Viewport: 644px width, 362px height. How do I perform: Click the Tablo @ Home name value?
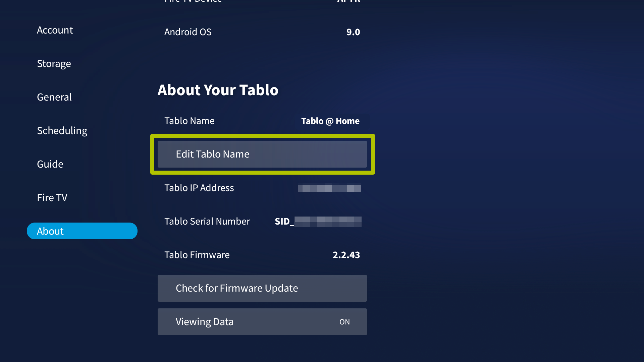point(330,121)
